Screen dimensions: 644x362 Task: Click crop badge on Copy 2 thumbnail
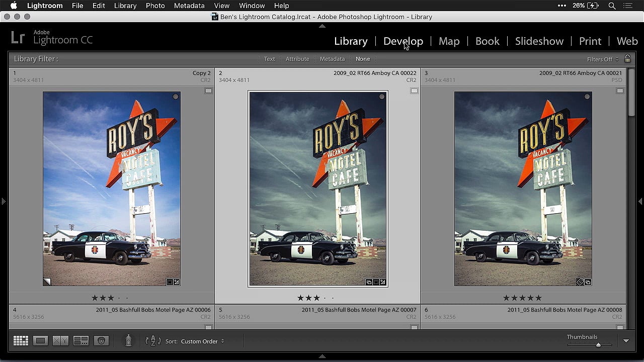pyautogui.click(x=170, y=282)
